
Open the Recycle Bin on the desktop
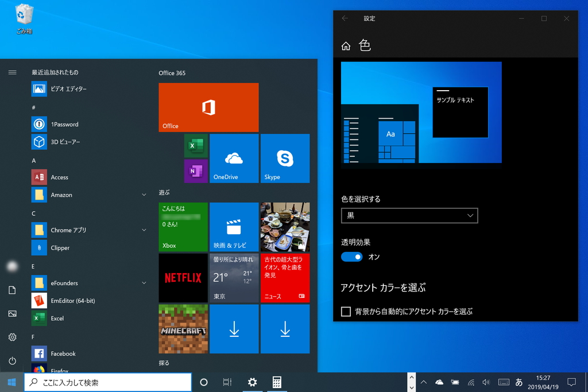tap(24, 19)
